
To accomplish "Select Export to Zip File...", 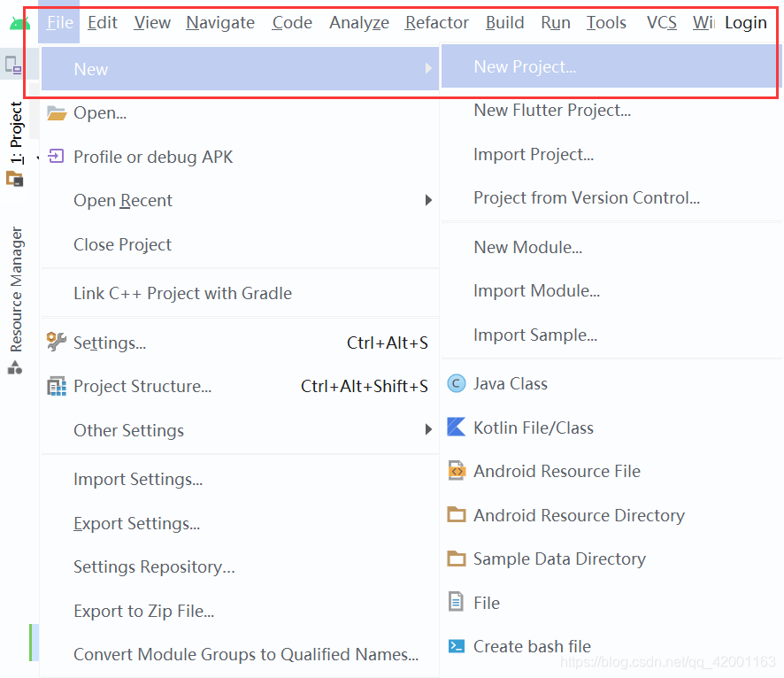I will [x=240, y=611].
